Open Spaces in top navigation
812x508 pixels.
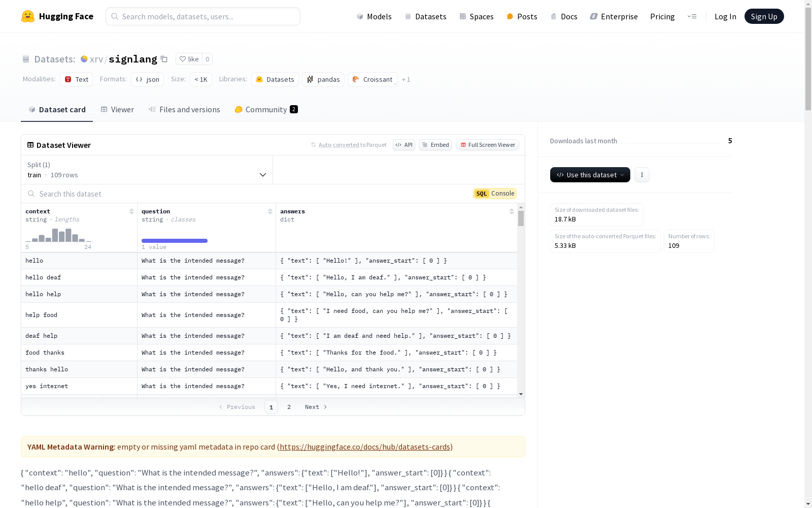point(476,16)
